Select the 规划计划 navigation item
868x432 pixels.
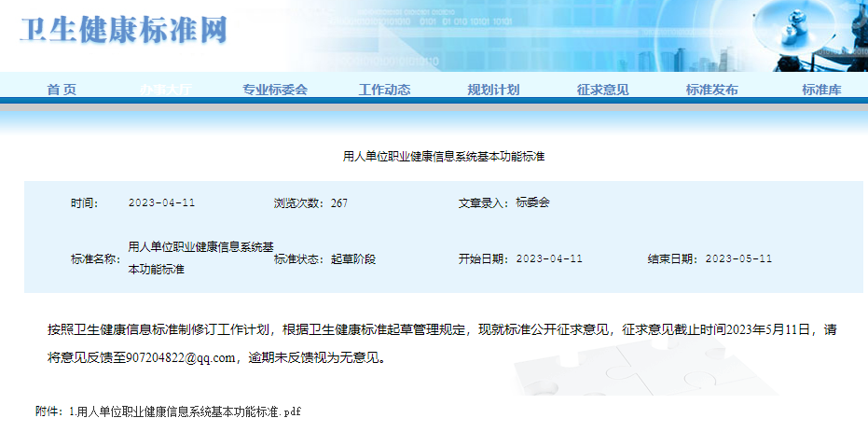tap(493, 90)
